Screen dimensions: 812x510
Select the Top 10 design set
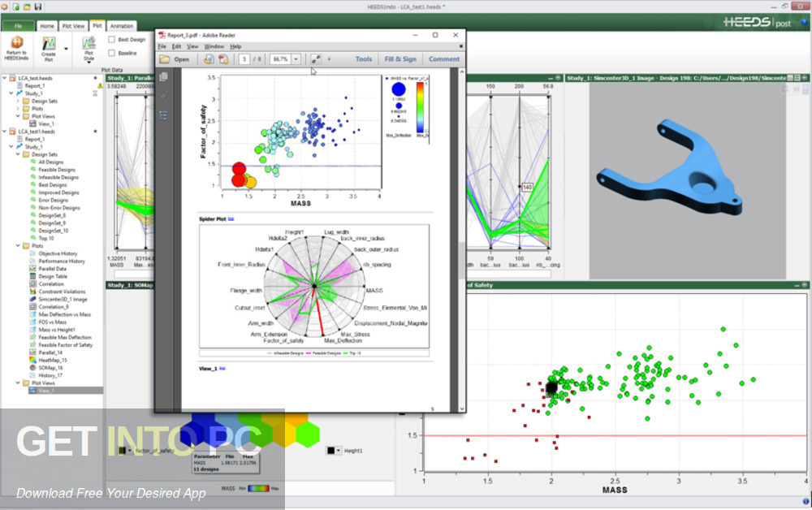46,238
